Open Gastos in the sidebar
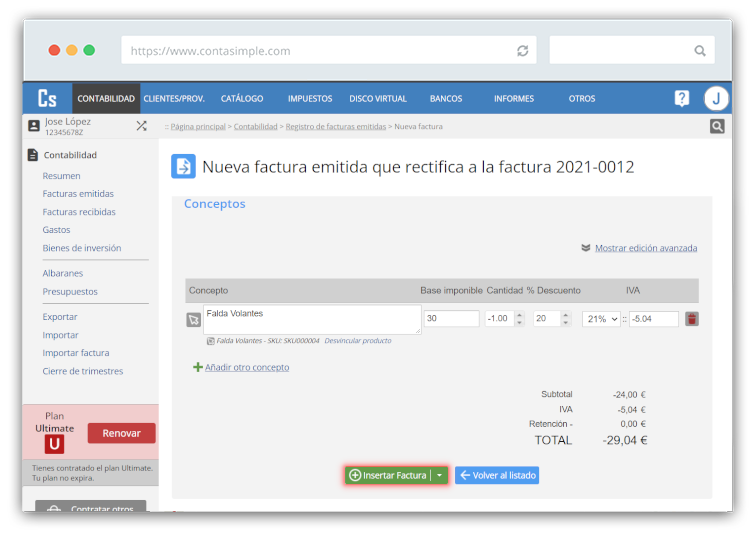 [56, 230]
